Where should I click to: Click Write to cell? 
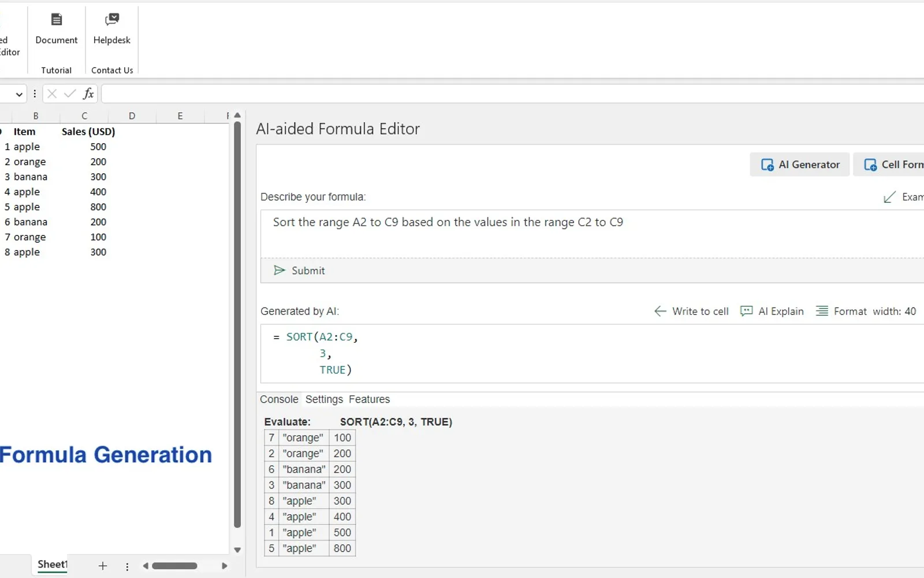click(x=691, y=312)
